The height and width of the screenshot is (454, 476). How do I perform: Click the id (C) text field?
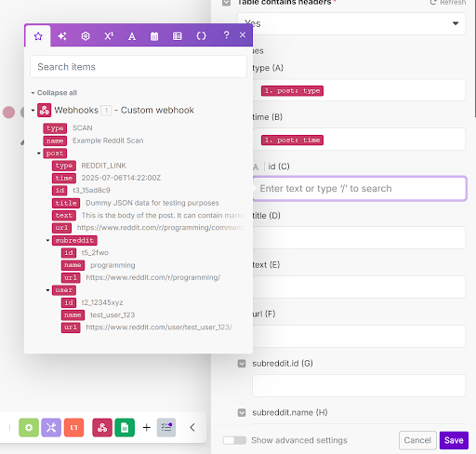click(x=360, y=189)
